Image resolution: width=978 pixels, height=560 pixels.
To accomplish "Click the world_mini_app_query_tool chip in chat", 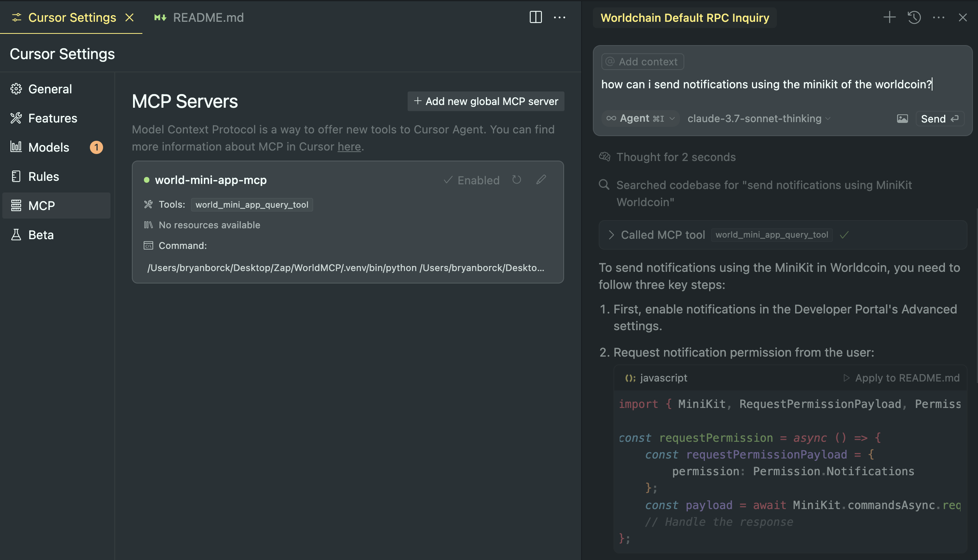I will point(772,235).
